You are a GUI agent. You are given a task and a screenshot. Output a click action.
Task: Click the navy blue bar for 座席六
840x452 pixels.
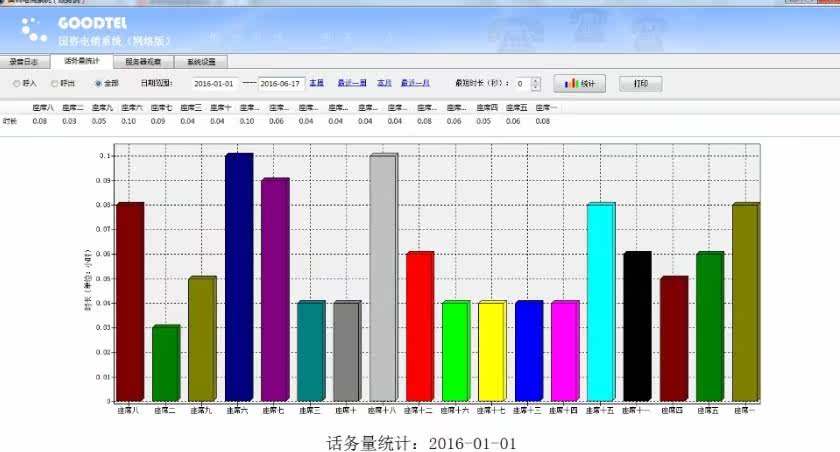coord(239,277)
